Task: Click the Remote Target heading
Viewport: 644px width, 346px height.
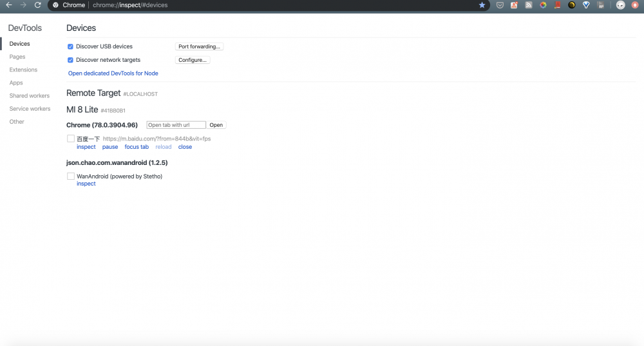Action: click(93, 93)
